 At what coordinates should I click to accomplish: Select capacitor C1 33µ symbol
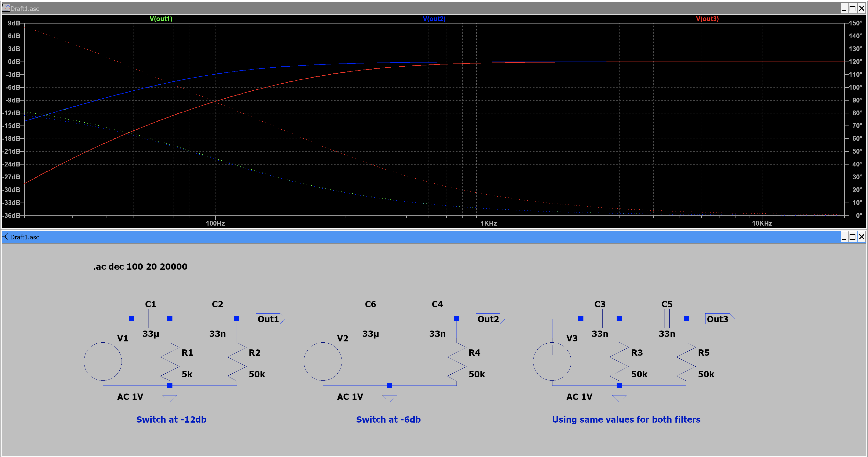pyautogui.click(x=151, y=319)
